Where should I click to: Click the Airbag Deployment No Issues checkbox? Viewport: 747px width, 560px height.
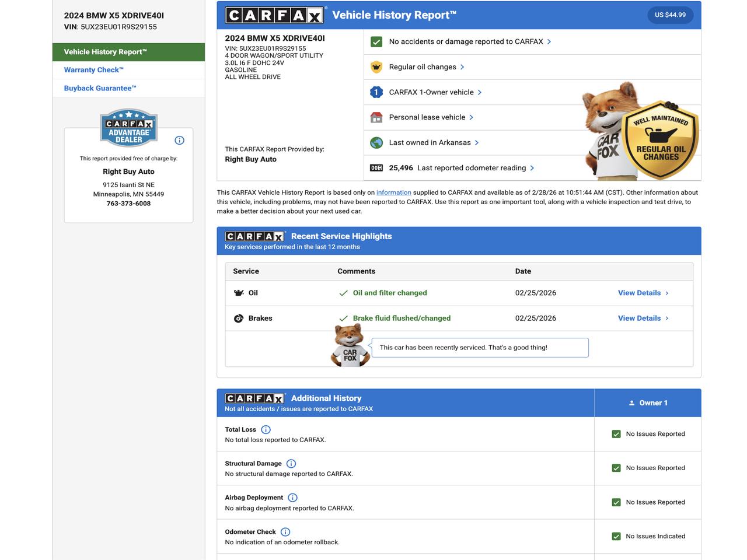point(616,502)
